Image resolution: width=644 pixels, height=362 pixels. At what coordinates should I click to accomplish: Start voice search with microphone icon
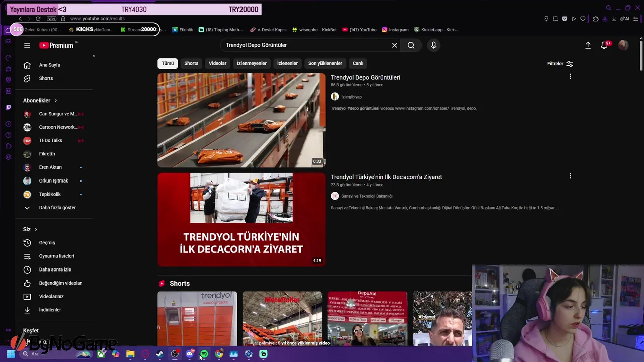coord(434,45)
